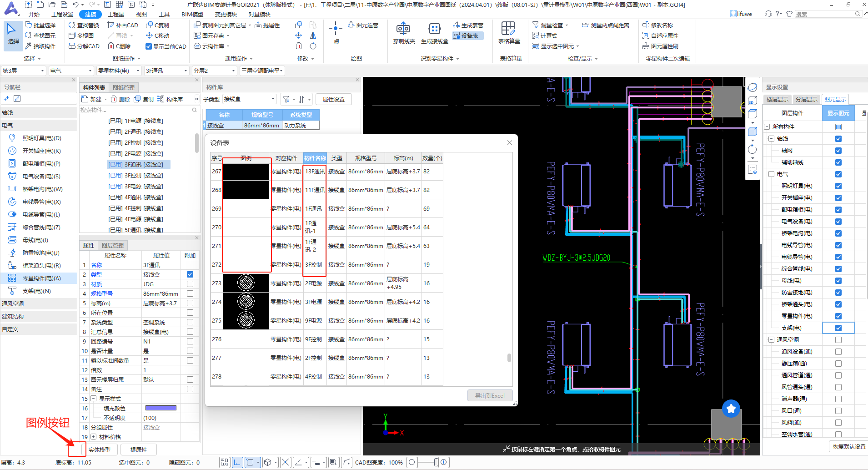Open the BIM模型 ribbon tab
Image resolution: width=868 pixels, height=470 pixels.
tap(192, 14)
